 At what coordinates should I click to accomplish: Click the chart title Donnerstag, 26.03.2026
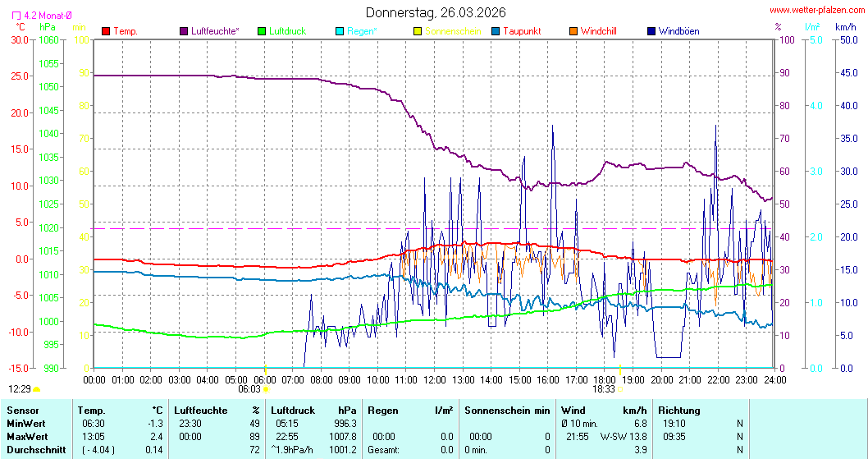point(436,12)
